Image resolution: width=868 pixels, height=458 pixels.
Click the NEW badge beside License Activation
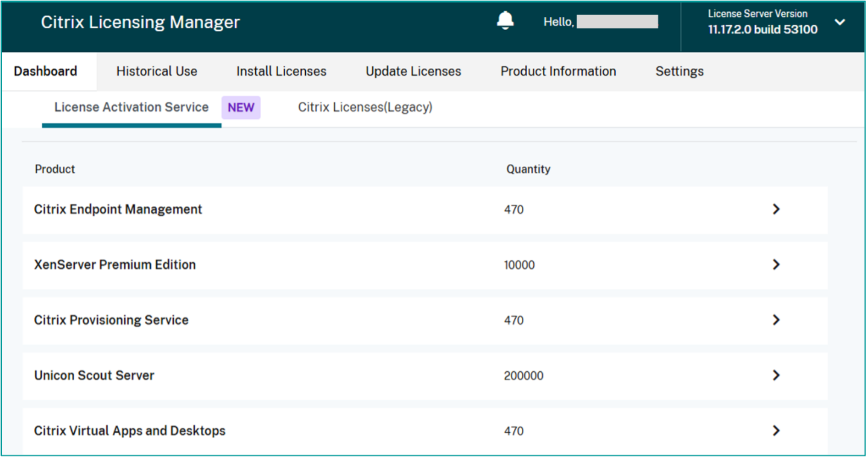click(241, 108)
